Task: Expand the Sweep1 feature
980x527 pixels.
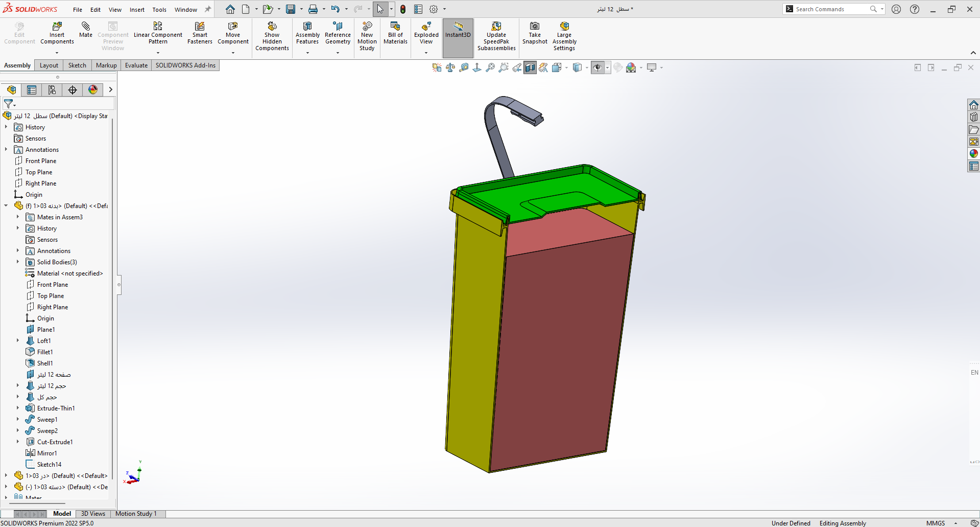Action: [18, 419]
